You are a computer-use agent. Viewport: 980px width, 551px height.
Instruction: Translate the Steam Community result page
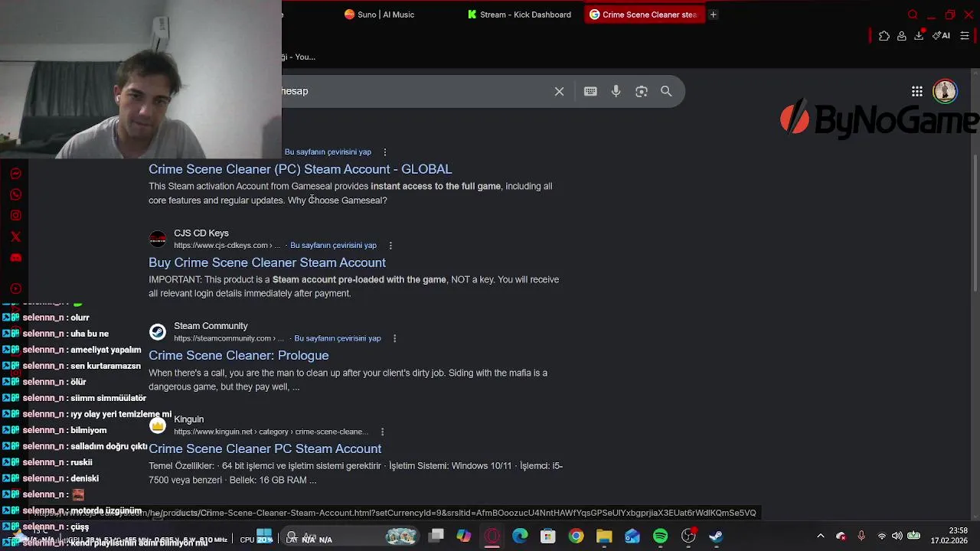[x=338, y=338]
